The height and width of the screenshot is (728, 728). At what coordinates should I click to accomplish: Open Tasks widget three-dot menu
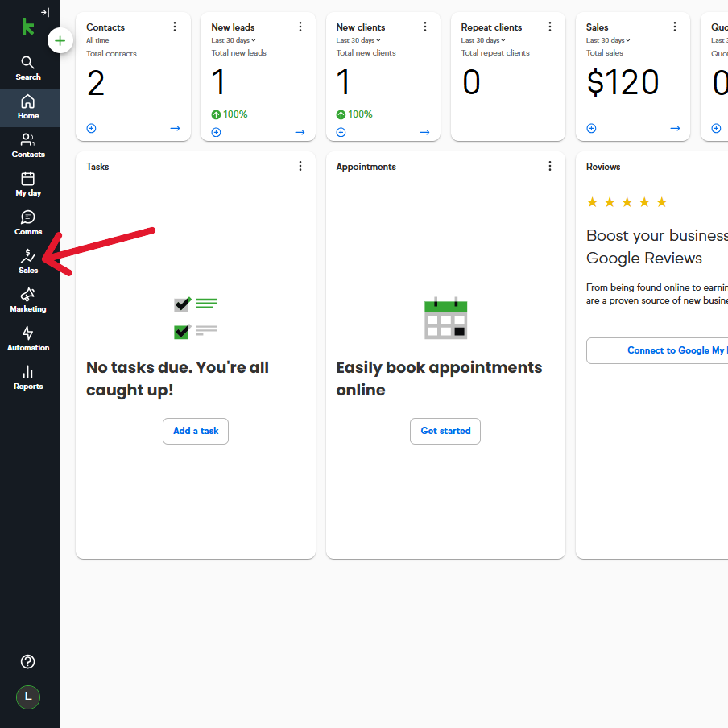(300, 166)
